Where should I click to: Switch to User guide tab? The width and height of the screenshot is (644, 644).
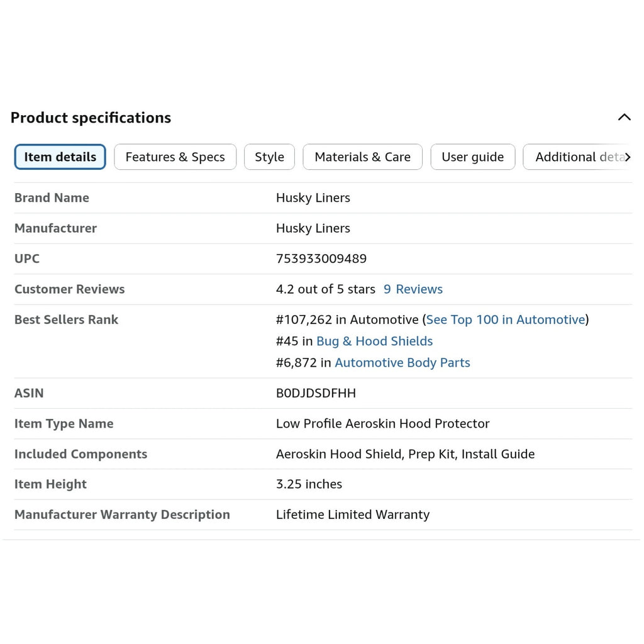(x=472, y=157)
